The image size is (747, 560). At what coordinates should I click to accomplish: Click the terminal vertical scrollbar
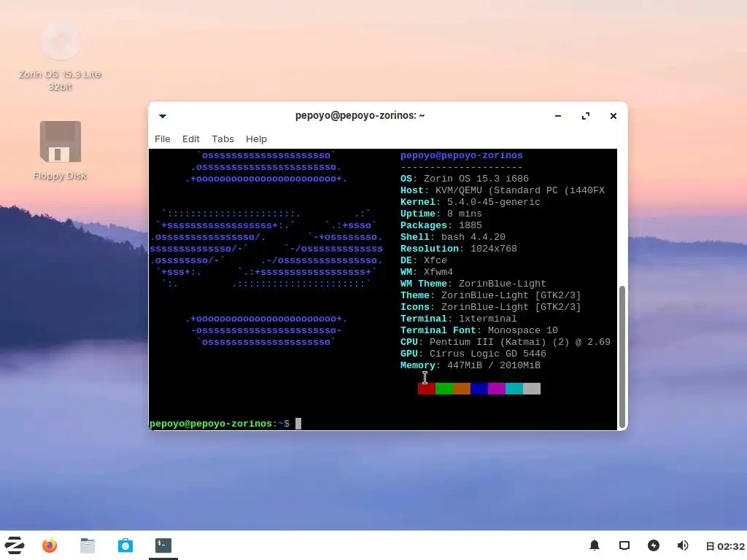(x=622, y=356)
